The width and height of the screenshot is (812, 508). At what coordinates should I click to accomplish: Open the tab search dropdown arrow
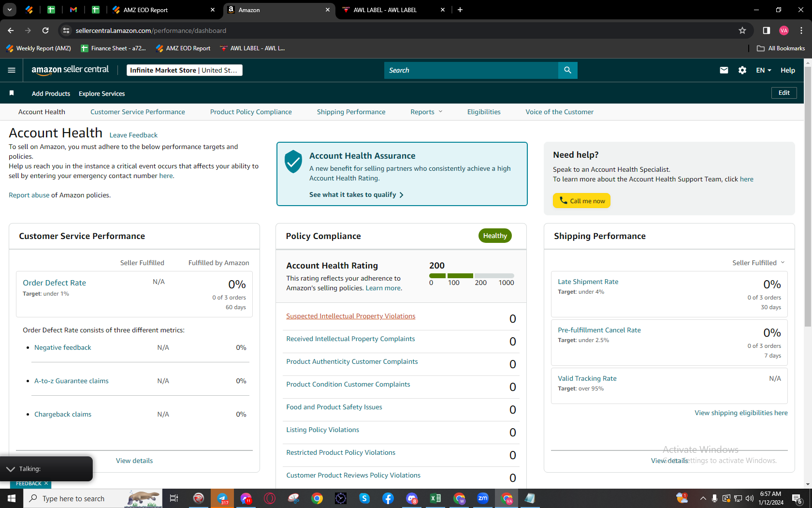pos(9,10)
